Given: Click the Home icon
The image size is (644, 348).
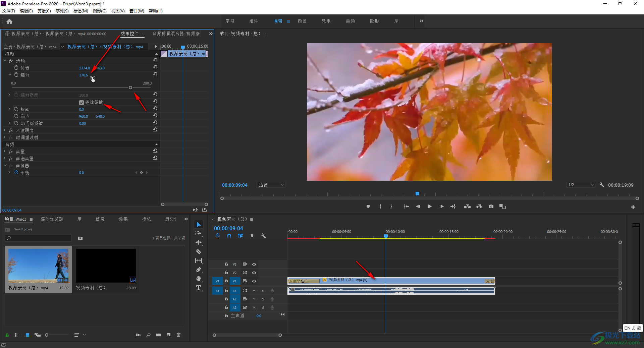Looking at the screenshot, I should (9, 21).
